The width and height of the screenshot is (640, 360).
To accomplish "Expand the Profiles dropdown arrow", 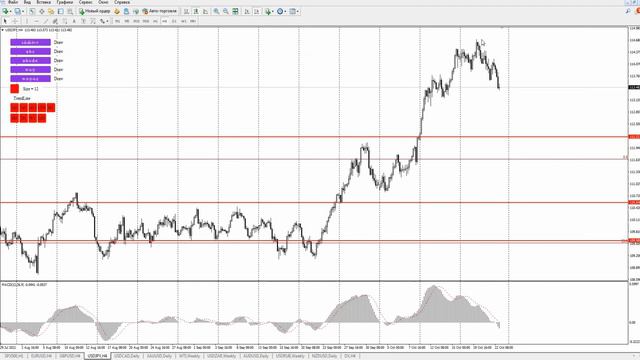I will coord(23,11).
